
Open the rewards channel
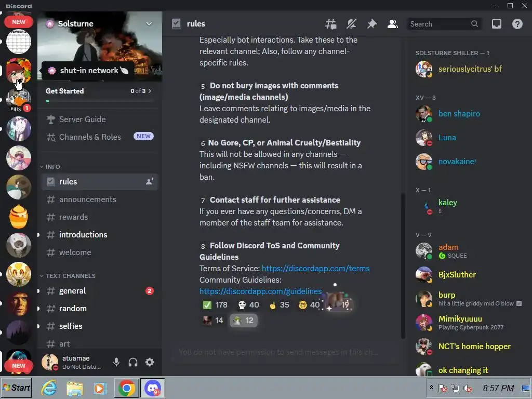99,217
